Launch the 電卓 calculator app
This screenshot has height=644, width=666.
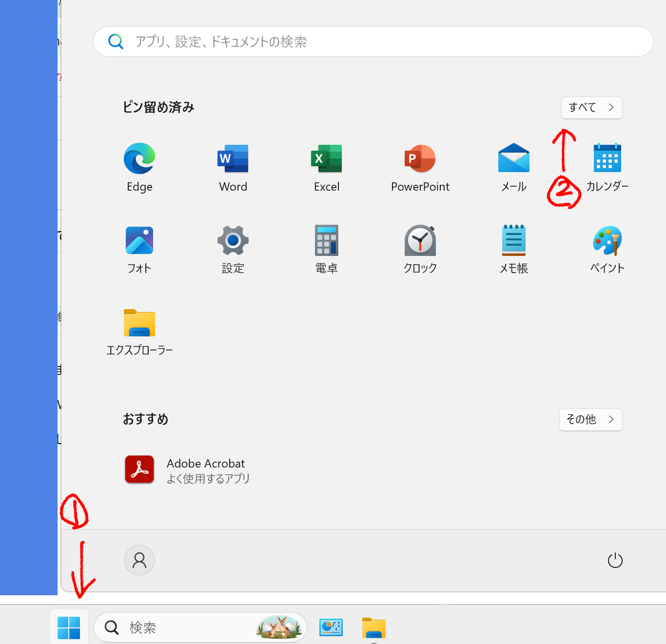[326, 249]
